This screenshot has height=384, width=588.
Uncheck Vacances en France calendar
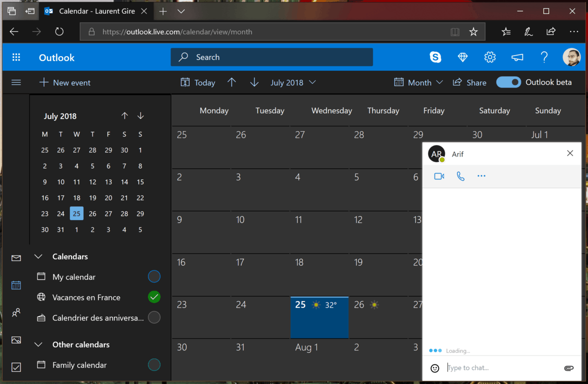154,297
